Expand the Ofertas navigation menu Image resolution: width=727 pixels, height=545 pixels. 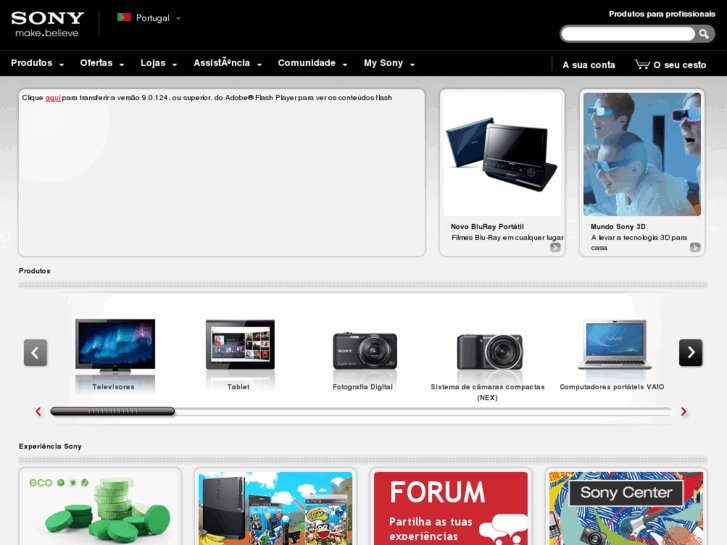pyautogui.click(x=102, y=63)
